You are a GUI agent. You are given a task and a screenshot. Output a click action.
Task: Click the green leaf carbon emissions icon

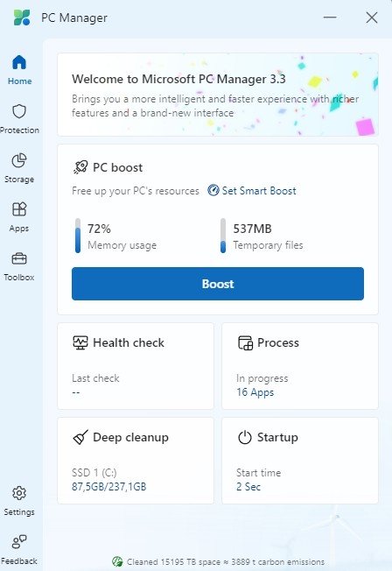[x=117, y=561]
